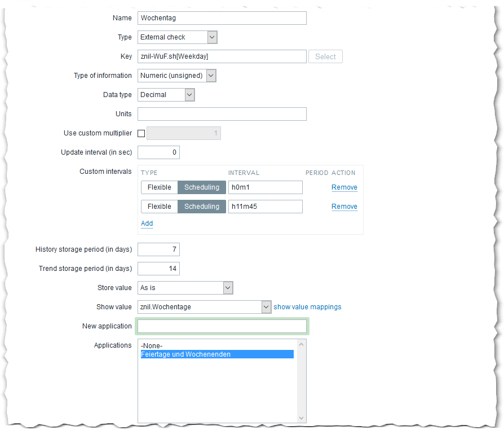Click the Applications list scroll down arrow

(301, 418)
